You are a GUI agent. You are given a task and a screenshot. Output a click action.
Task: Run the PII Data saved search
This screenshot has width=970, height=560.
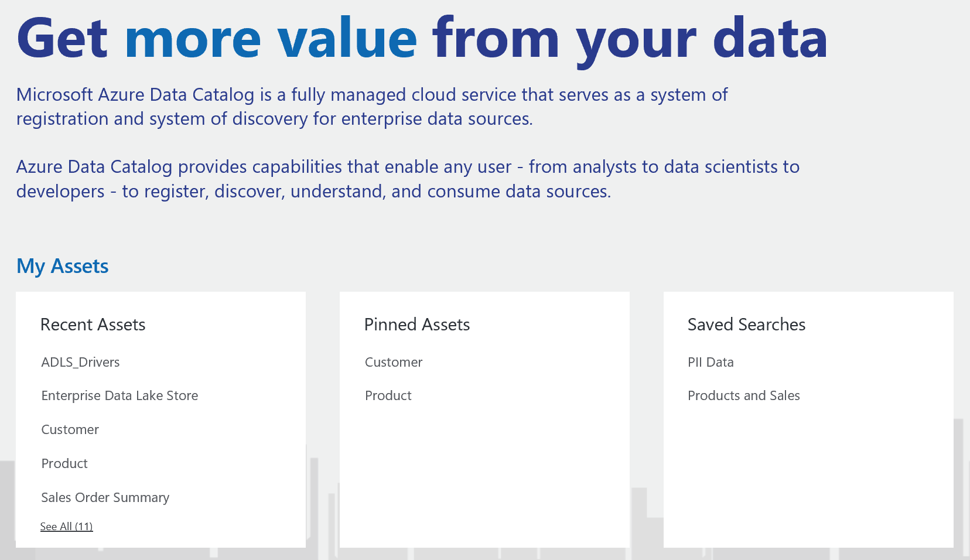711,362
